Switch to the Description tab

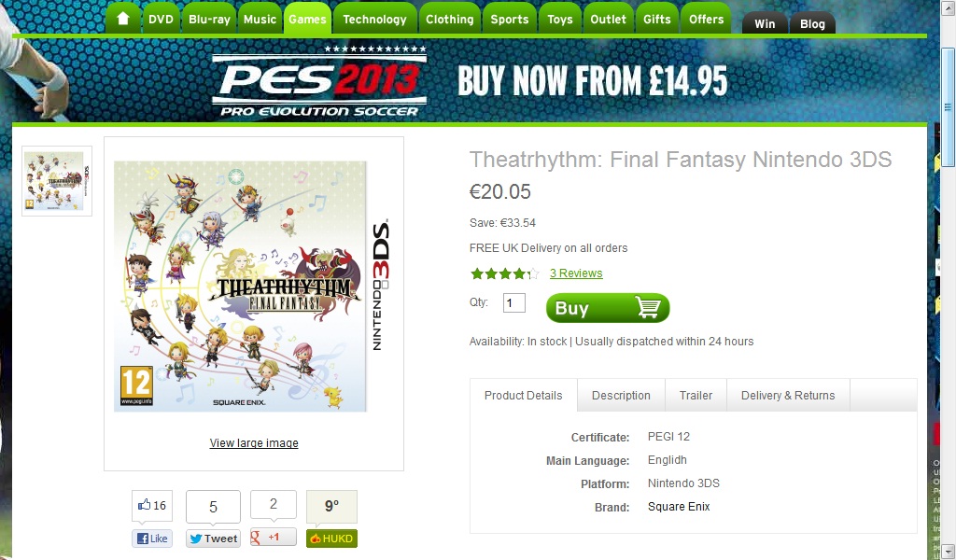pyautogui.click(x=621, y=395)
